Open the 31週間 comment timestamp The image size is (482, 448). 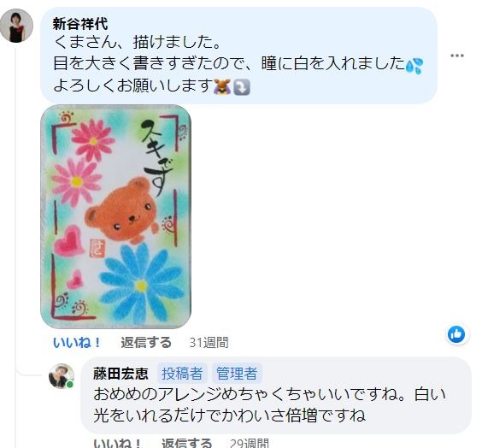click(209, 343)
